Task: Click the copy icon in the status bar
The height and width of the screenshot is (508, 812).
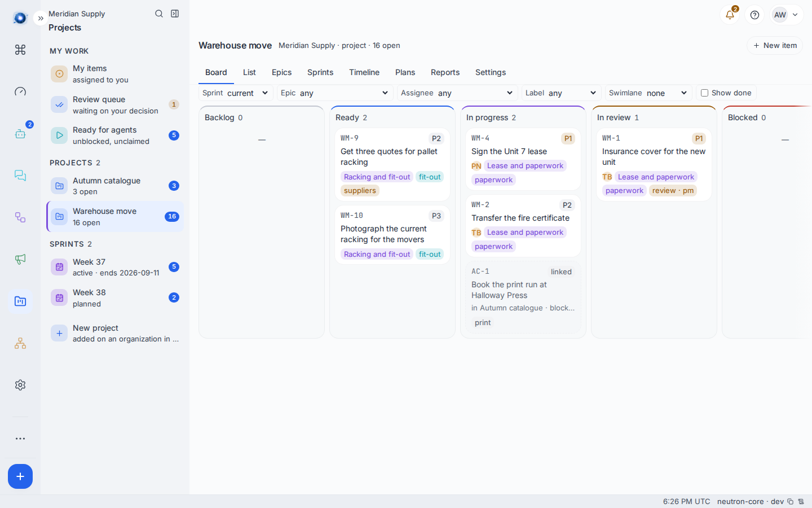Action: point(791,501)
